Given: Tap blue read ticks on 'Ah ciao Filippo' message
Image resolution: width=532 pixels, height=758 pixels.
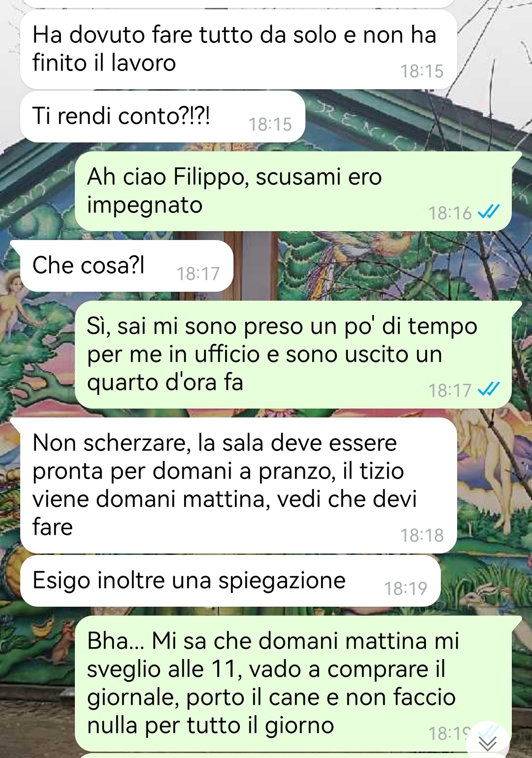Looking at the screenshot, I should coord(489,212).
